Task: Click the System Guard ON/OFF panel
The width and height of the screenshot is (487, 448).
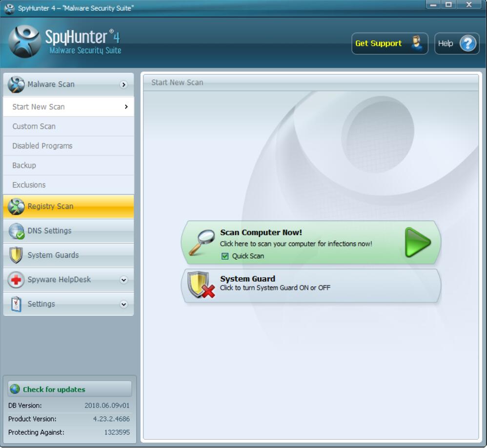Action: pos(311,285)
